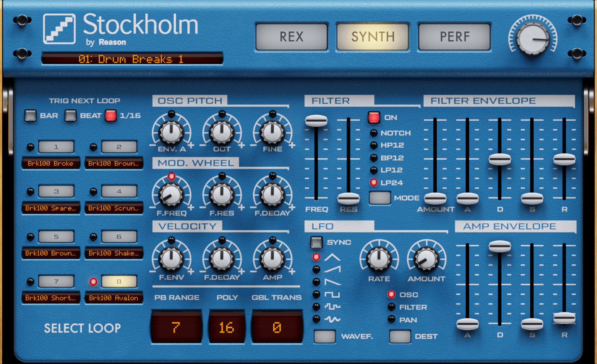Click the Stockholm staircase logo icon

click(x=59, y=29)
